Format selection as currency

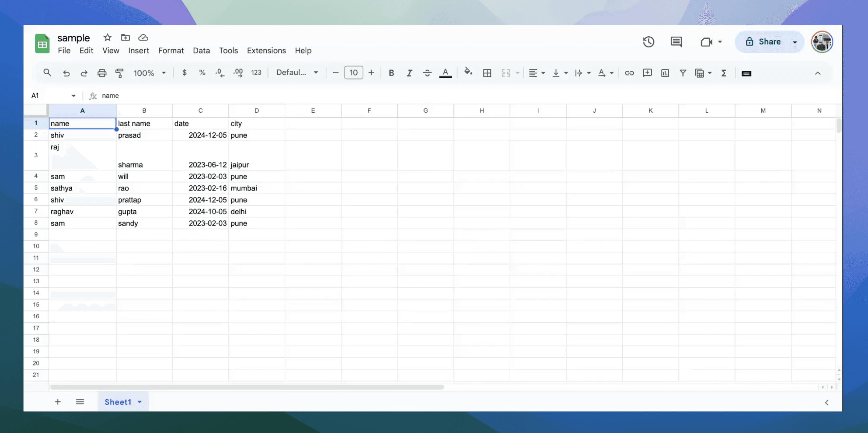pyautogui.click(x=184, y=72)
